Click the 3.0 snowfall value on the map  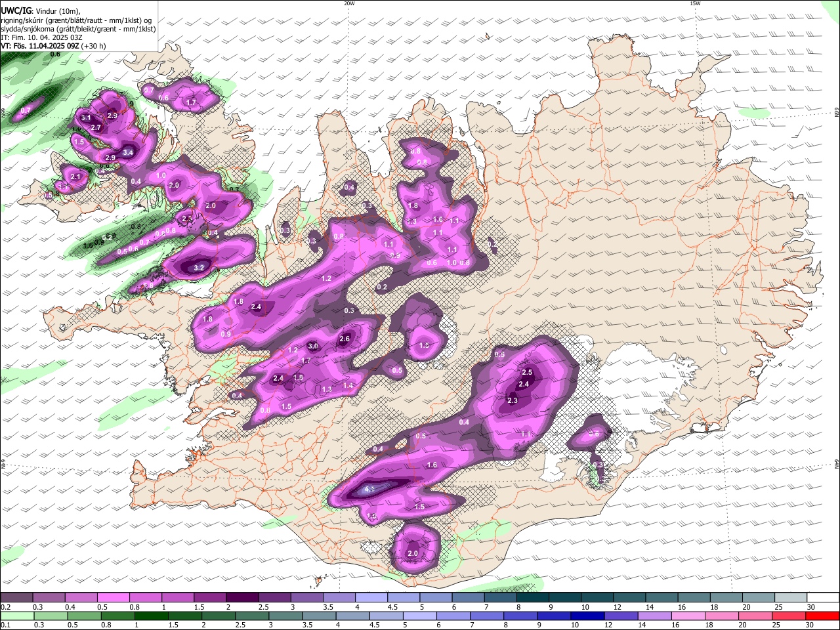coord(313,346)
